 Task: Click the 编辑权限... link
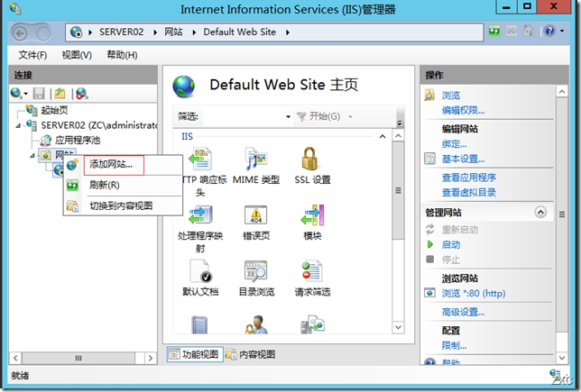coord(463,110)
